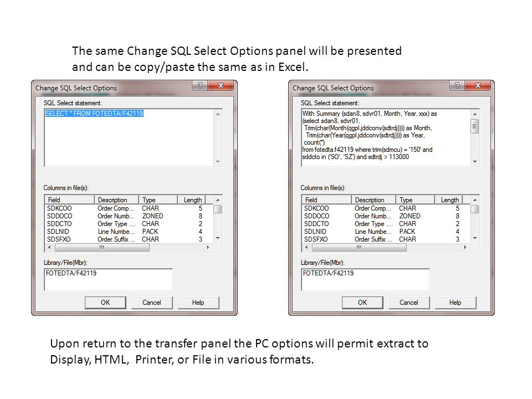Click columns list scroll-left arrow in right dialog
This screenshot has width=532, height=399.
point(306,247)
